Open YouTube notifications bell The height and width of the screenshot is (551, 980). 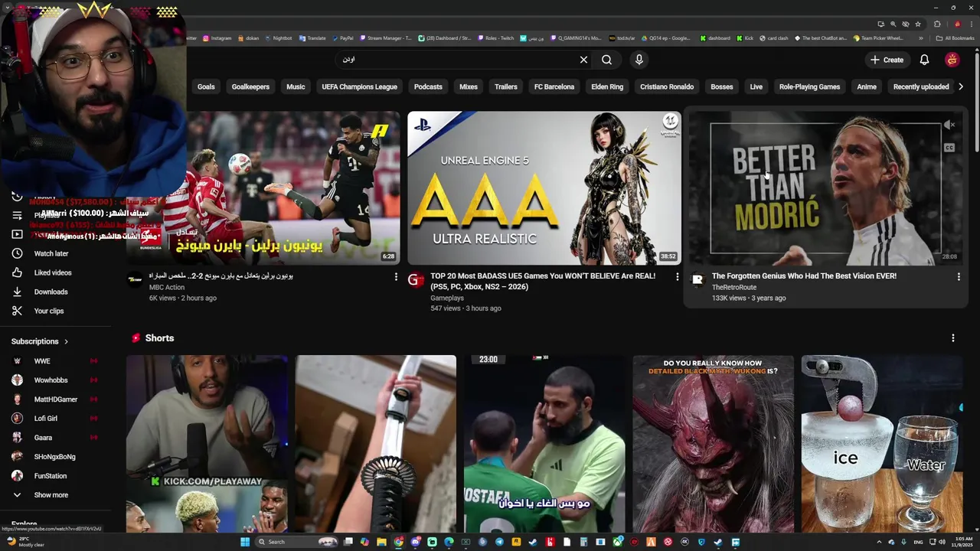click(x=924, y=60)
